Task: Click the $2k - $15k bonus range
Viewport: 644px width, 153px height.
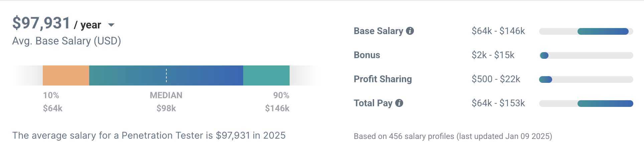Action: 493,55
